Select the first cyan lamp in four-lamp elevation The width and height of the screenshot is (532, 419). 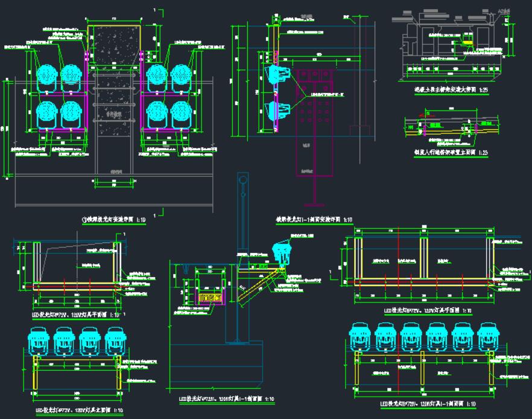pos(39,341)
